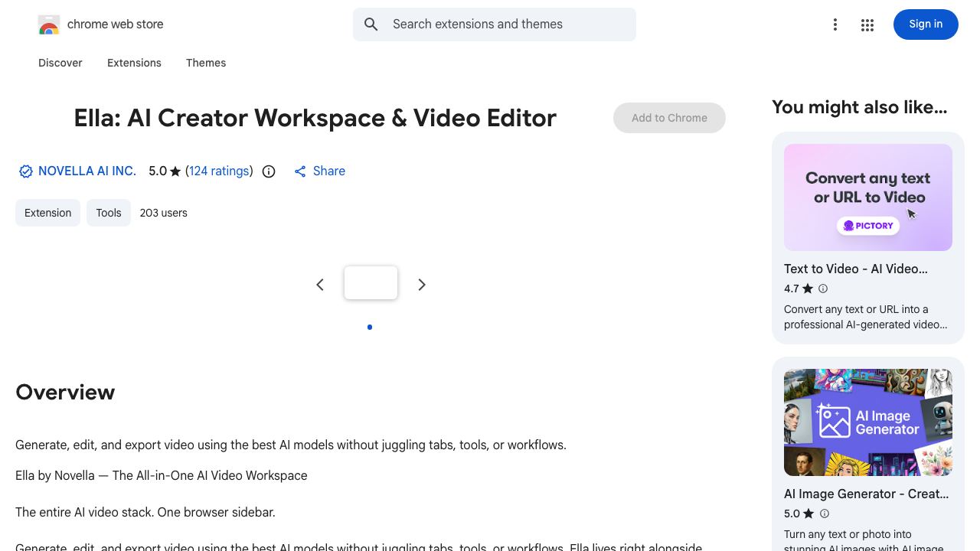Click the "203 users" text
Image resolution: width=980 pixels, height=551 pixels.
tap(164, 213)
